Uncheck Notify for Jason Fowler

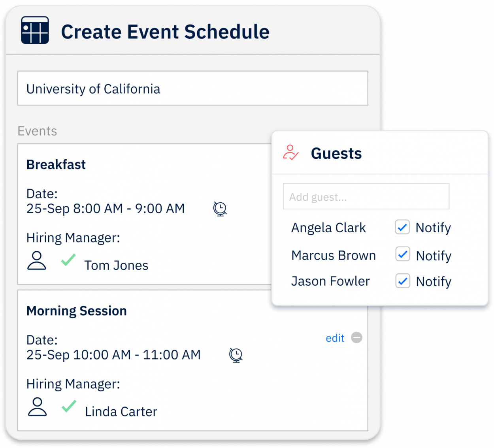tap(402, 281)
